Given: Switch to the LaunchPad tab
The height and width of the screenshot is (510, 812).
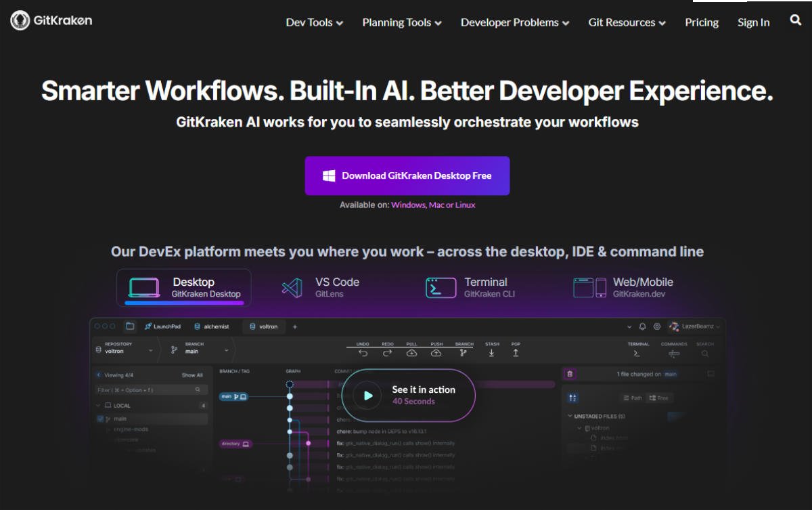Looking at the screenshot, I should (x=162, y=326).
